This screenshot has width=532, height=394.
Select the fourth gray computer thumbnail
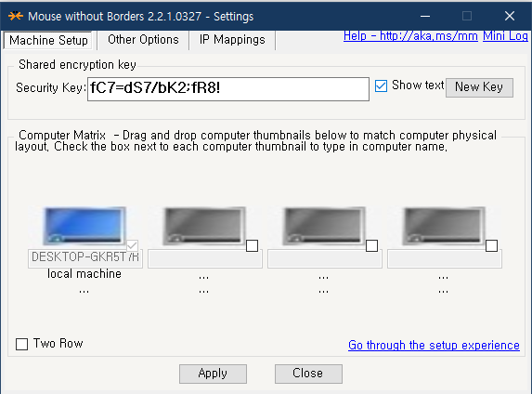click(444, 226)
